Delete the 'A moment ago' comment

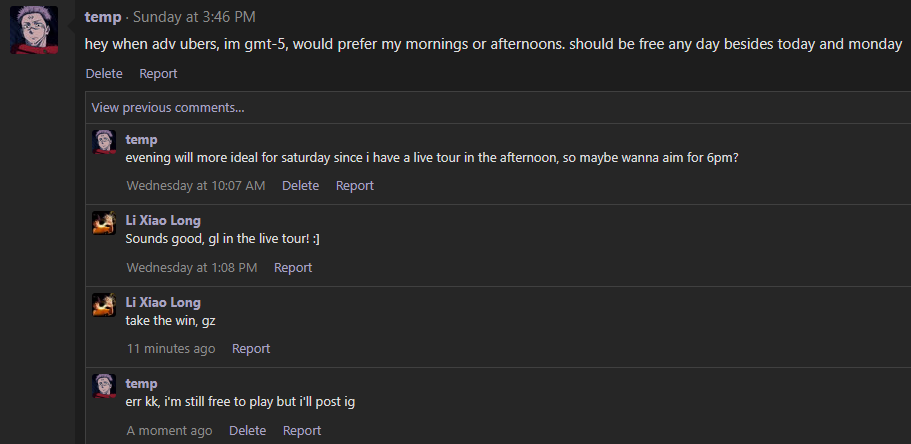[247, 430]
